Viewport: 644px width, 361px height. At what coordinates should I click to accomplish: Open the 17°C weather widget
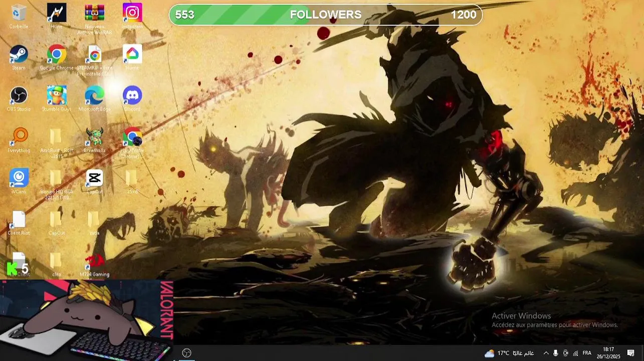tap(509, 353)
